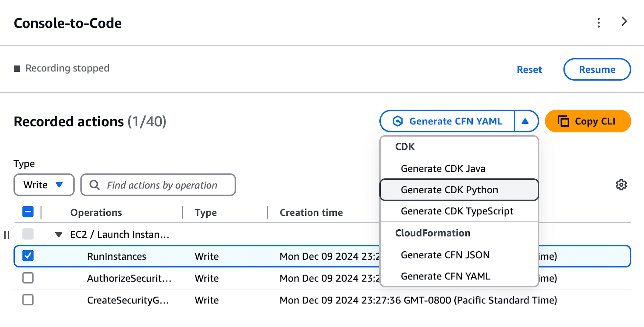Select Generate CDK Java
The width and height of the screenshot is (644, 327).
tap(459, 168)
